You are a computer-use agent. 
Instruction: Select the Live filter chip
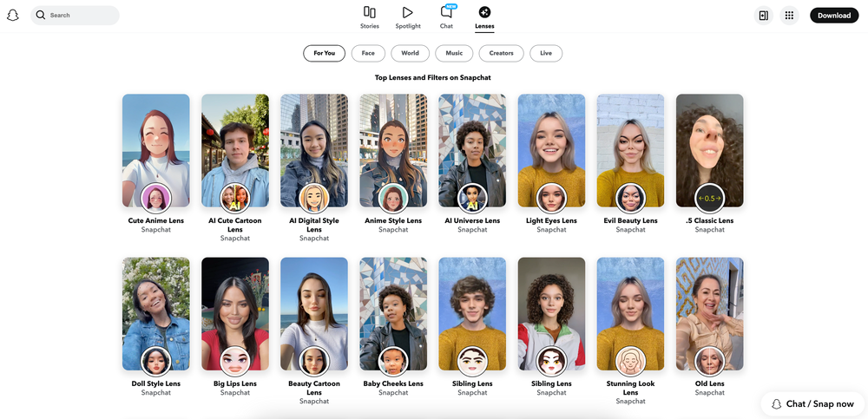pos(546,53)
